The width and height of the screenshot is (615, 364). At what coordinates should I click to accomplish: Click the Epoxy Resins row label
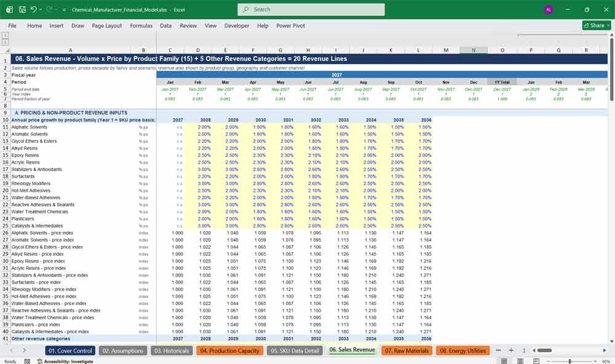click(x=25, y=156)
